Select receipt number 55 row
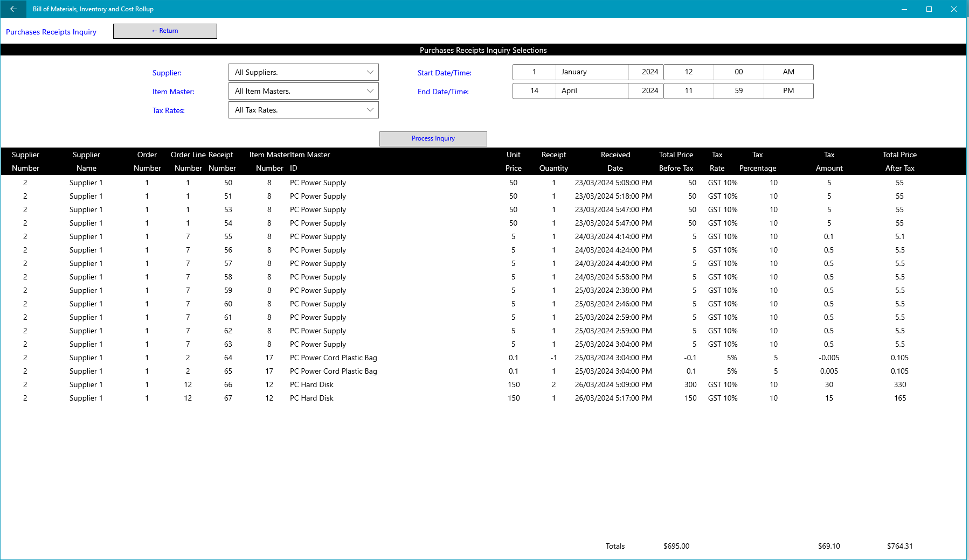The width and height of the screenshot is (969, 560). 483,236
